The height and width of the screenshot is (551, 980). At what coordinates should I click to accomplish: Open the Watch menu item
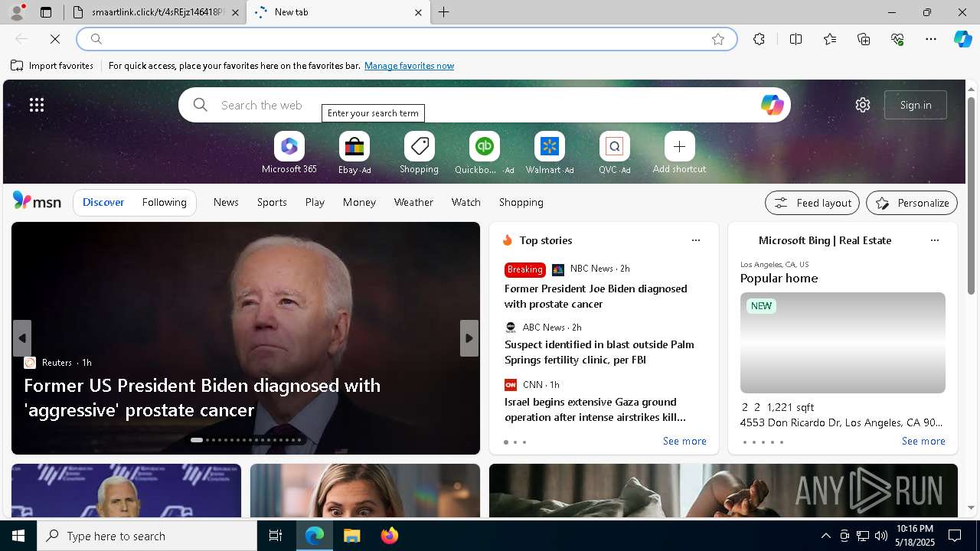[466, 202]
